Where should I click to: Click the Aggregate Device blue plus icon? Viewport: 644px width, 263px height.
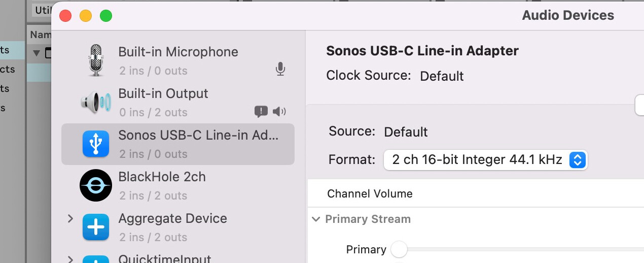point(95,227)
